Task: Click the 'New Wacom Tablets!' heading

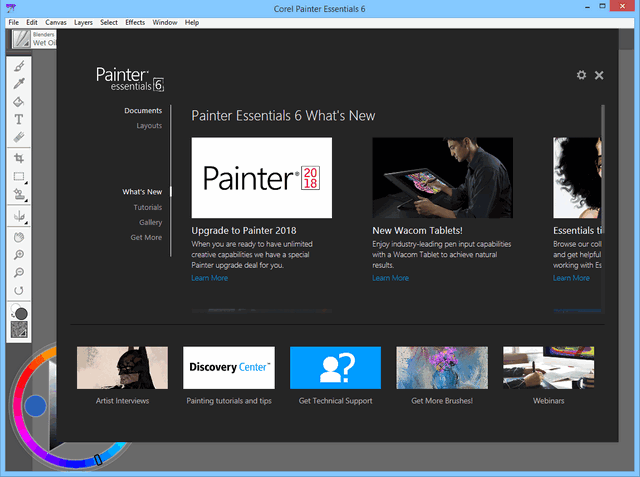Action: pyautogui.click(x=418, y=231)
